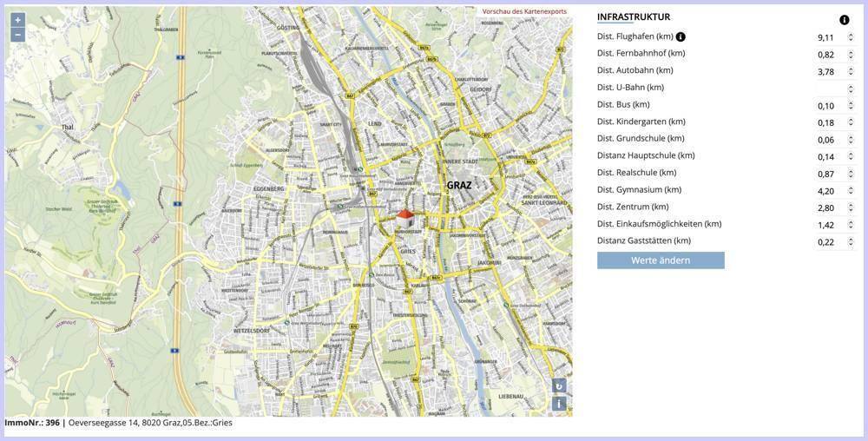Click the WETZELSDORF district label on map
This screenshot has height=441, width=868.
pyautogui.click(x=252, y=330)
